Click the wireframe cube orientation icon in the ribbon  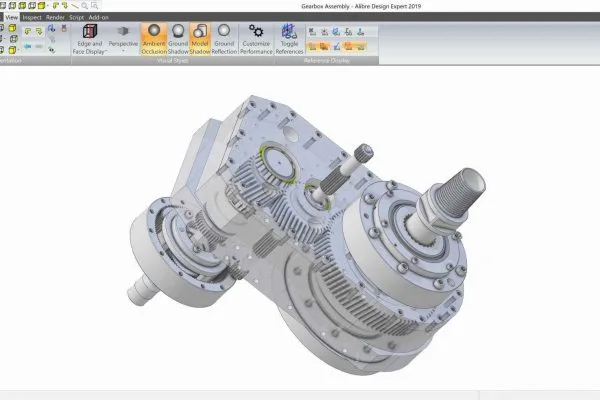pyautogui.click(x=13, y=39)
